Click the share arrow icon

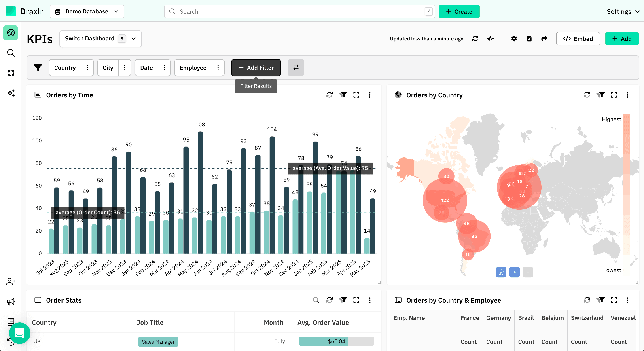click(544, 38)
